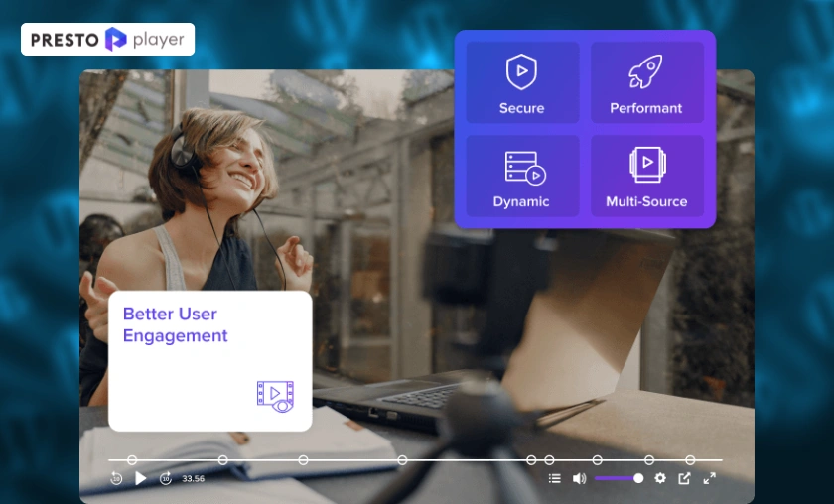
Task: Select the Performant rocket tile
Action: coord(646,82)
